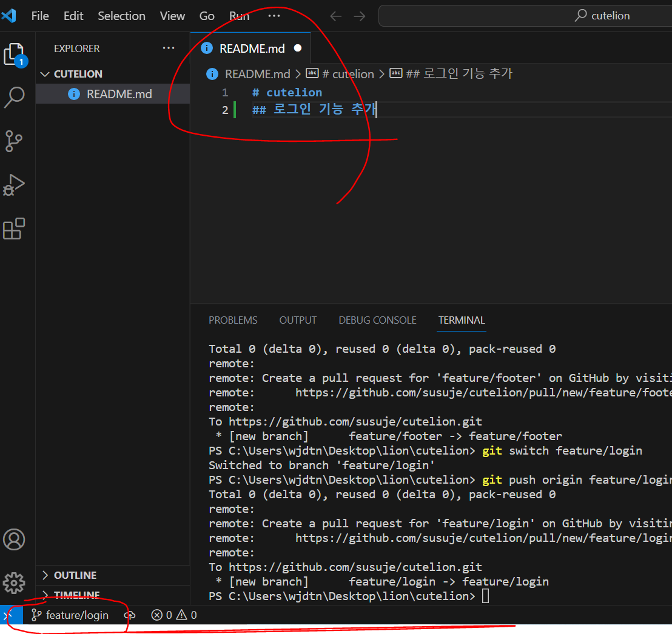Click the feature/login branch indicator
Image resolution: width=672 pixels, height=634 pixels.
click(x=70, y=615)
